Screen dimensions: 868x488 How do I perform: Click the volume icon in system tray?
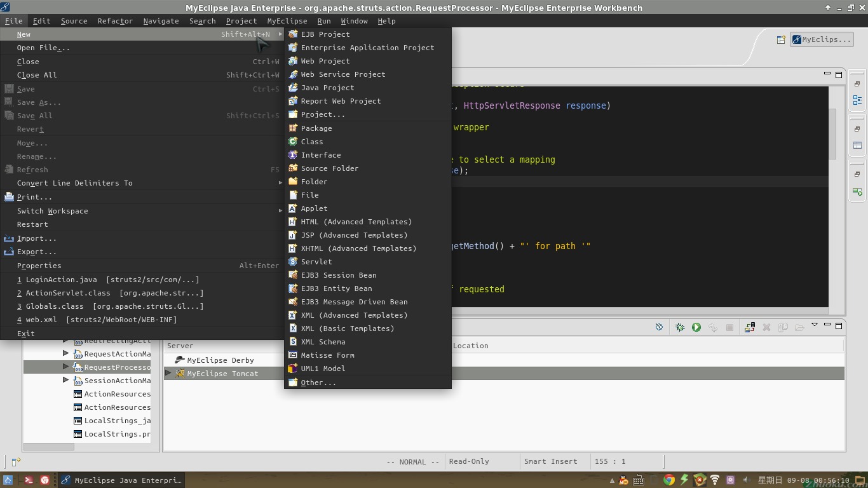click(746, 480)
